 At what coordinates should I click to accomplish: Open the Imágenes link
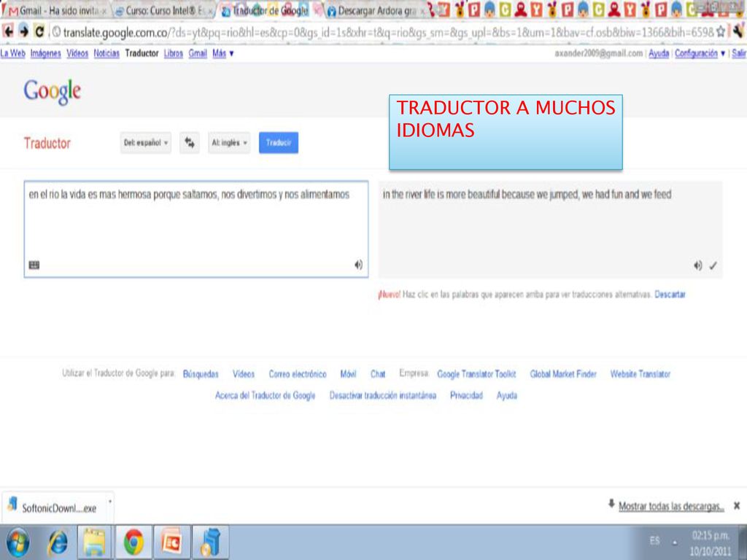pos(46,53)
